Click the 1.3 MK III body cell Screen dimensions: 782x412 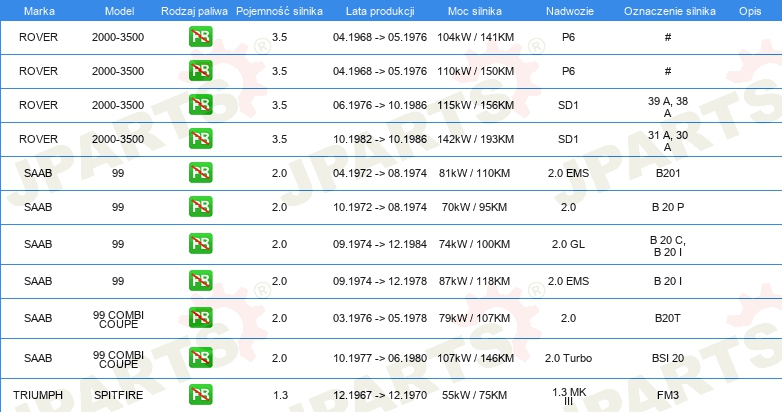tap(569, 397)
